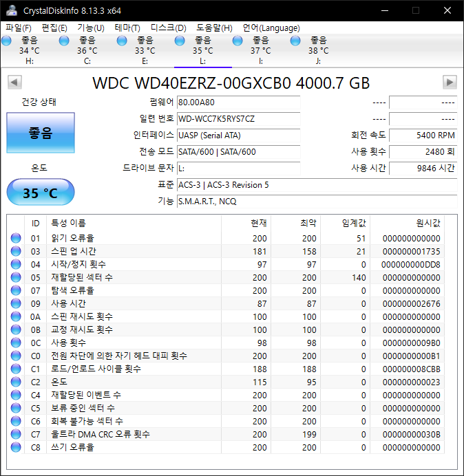464x476 pixels.
Task: Select the J: drive tab at 38 °C
Action: click(318, 50)
